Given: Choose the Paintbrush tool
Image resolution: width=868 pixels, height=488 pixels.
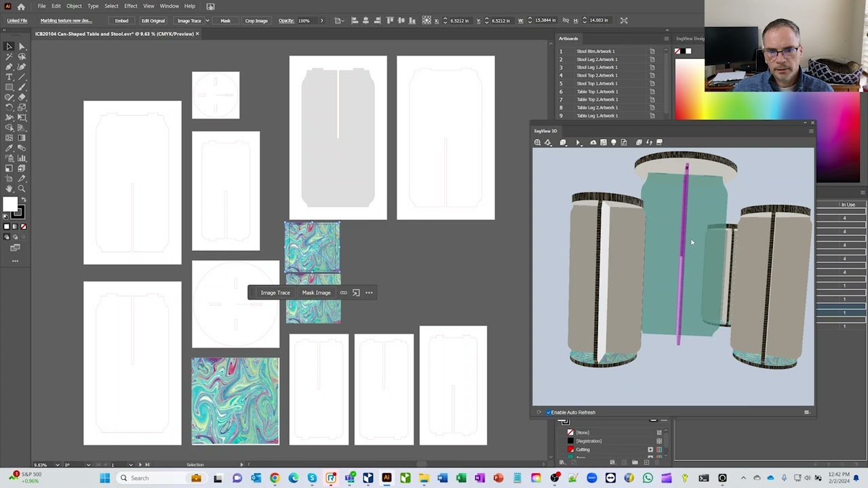Looking at the screenshot, I should 22,87.
